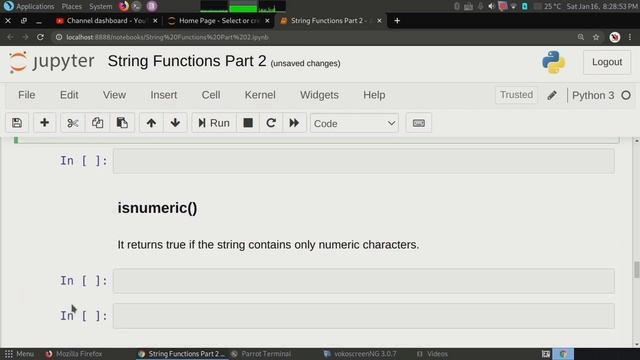Open View menu
Viewport: 640px width, 360px height.
[114, 95]
